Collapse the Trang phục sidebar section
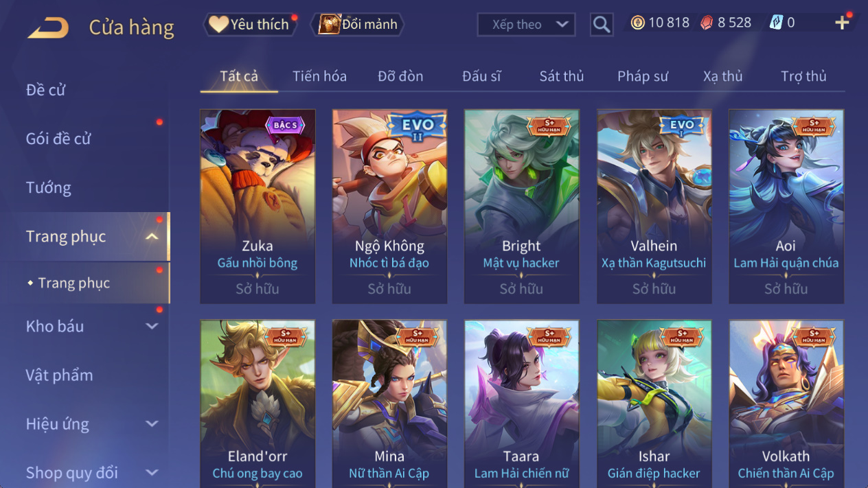This screenshot has width=868, height=488. pyautogui.click(x=152, y=237)
